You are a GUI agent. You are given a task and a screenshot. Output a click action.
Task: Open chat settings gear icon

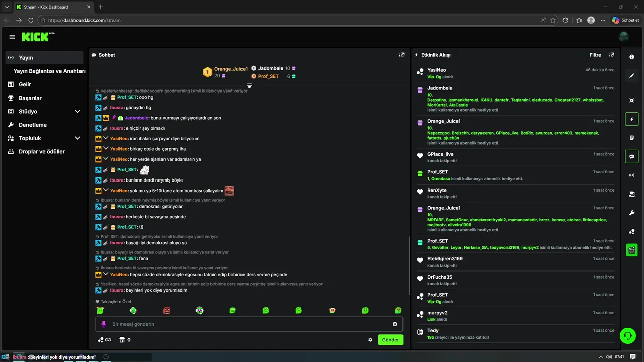pyautogui.click(x=370, y=340)
